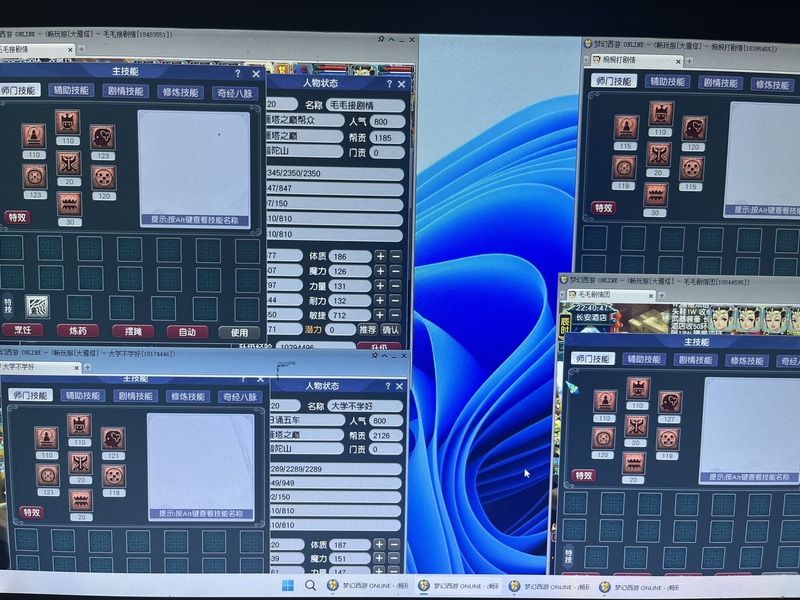Pin the 毛毛接剧情 game window

click(x=381, y=39)
